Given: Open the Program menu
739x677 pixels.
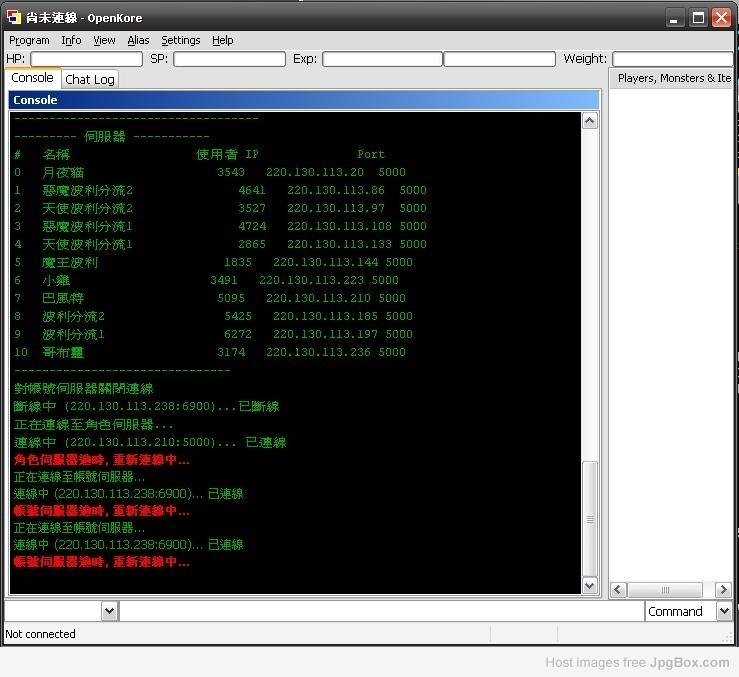Looking at the screenshot, I should 29,41.
